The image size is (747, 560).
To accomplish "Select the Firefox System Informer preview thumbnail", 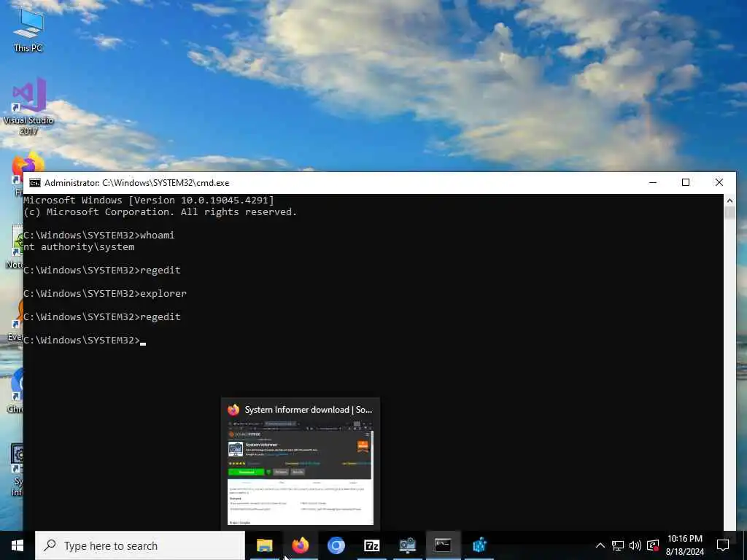I will [300, 472].
